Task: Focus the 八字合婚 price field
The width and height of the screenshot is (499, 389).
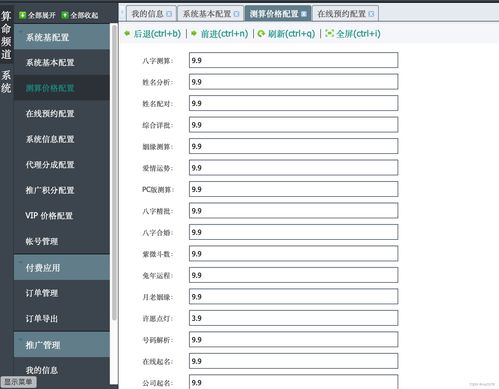Action: [x=293, y=232]
